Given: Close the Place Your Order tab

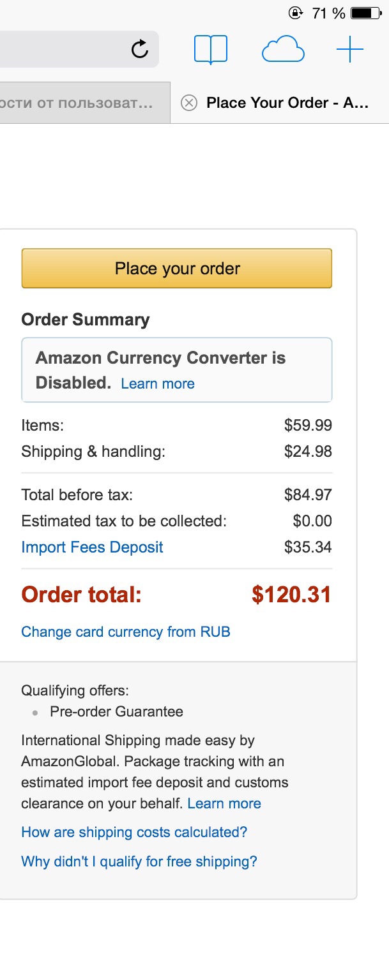Looking at the screenshot, I should tap(188, 103).
